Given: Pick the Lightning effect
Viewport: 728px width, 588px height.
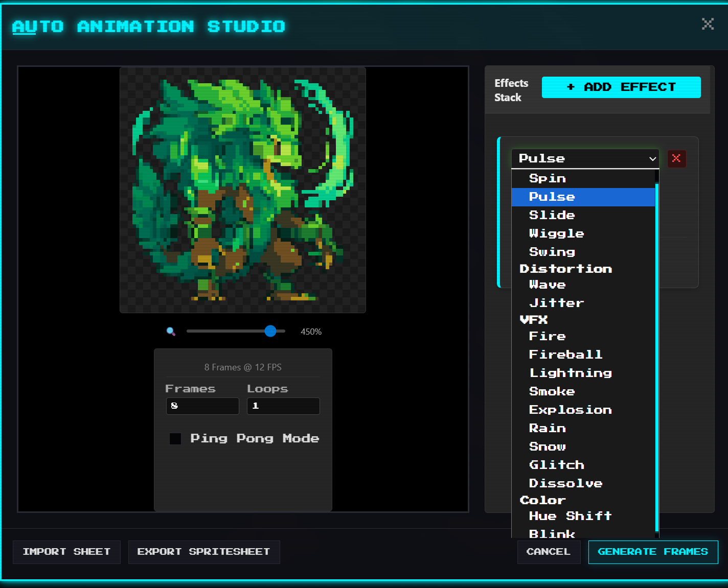Looking at the screenshot, I should pos(583,373).
